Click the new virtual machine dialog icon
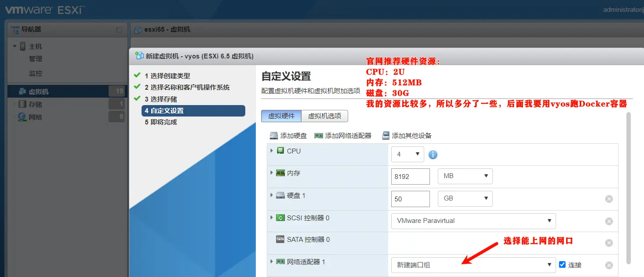 coord(139,55)
